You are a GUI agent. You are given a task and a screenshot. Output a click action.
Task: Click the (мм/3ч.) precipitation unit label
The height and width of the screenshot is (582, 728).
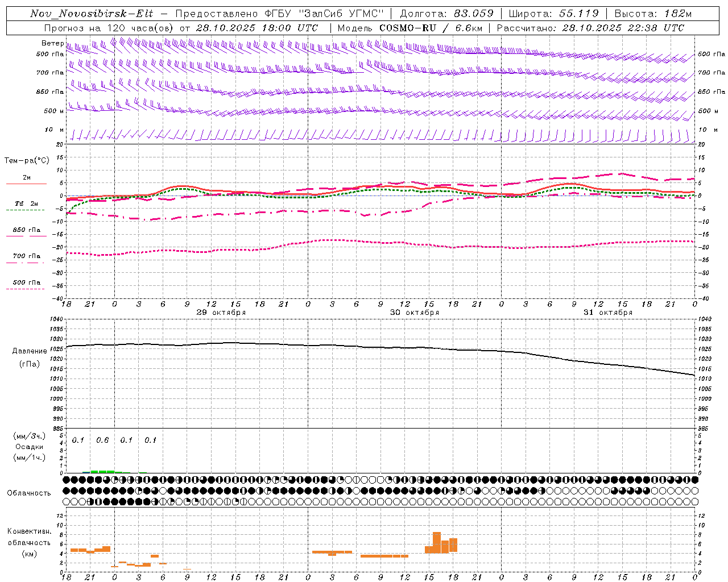(30, 436)
